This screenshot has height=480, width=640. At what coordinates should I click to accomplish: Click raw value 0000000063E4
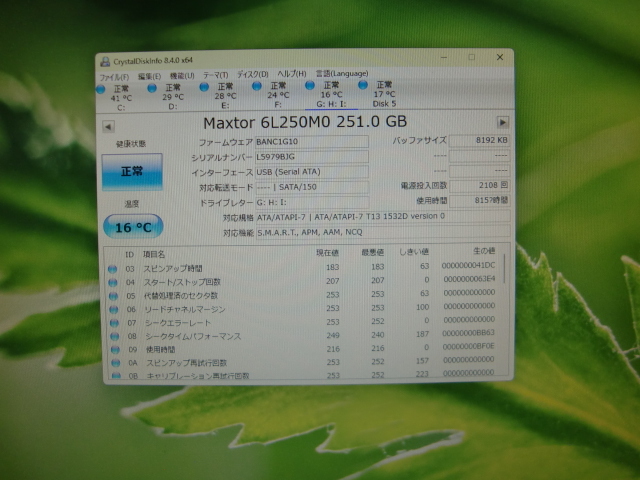(469, 279)
